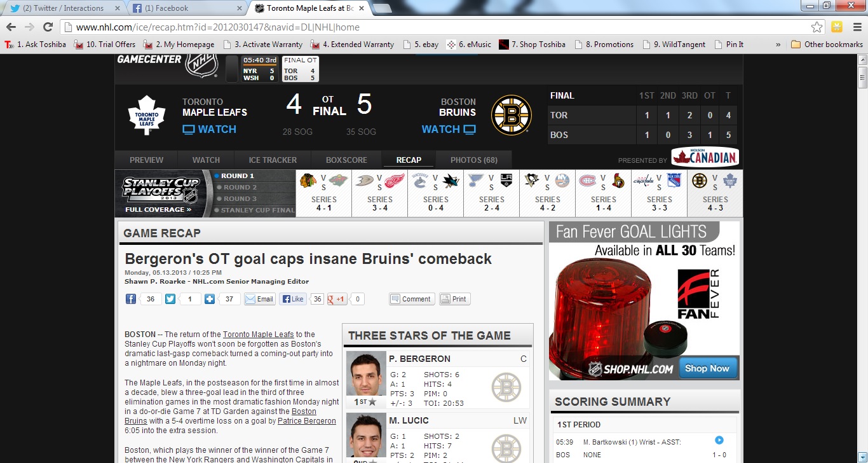This screenshot has width=868, height=463.
Task: Click the vertical scrollbar up arrow
Action: tap(862, 59)
